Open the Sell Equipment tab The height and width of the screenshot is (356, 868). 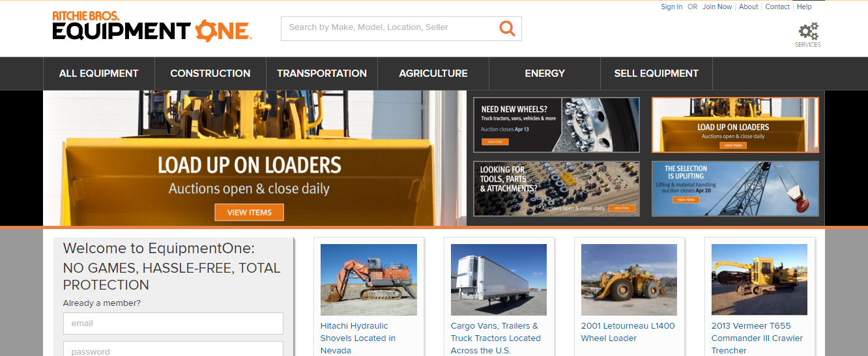tap(656, 74)
